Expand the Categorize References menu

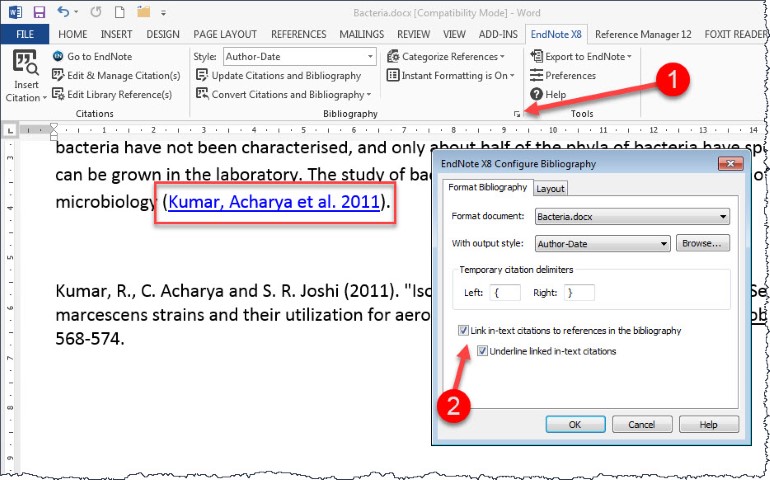pyautogui.click(x=446, y=56)
